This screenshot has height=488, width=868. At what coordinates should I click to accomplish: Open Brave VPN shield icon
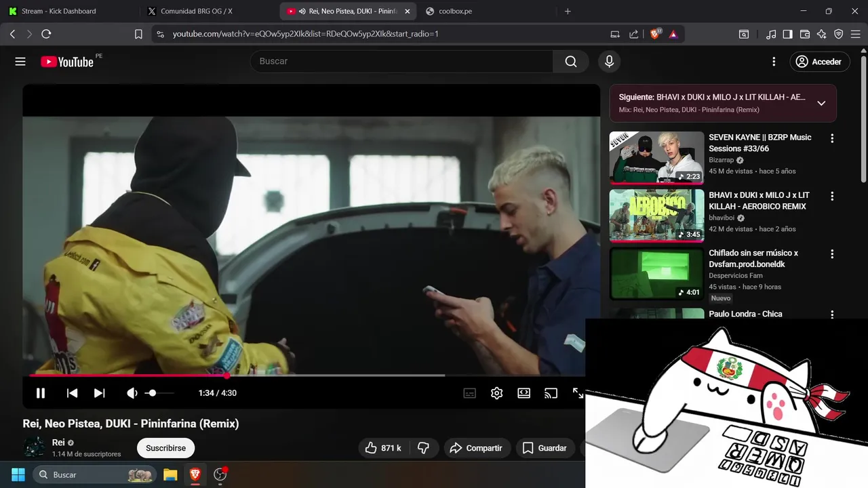click(x=839, y=34)
